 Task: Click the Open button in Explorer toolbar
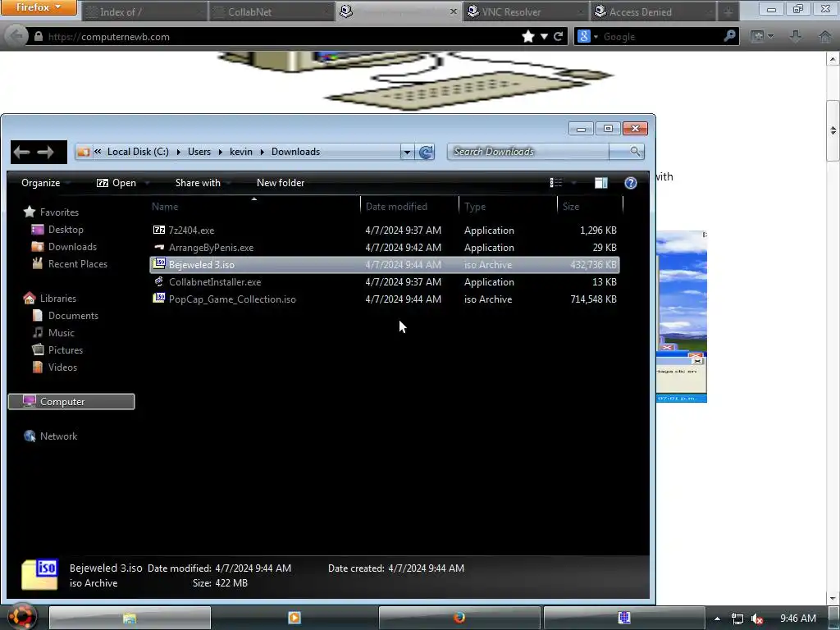point(116,183)
